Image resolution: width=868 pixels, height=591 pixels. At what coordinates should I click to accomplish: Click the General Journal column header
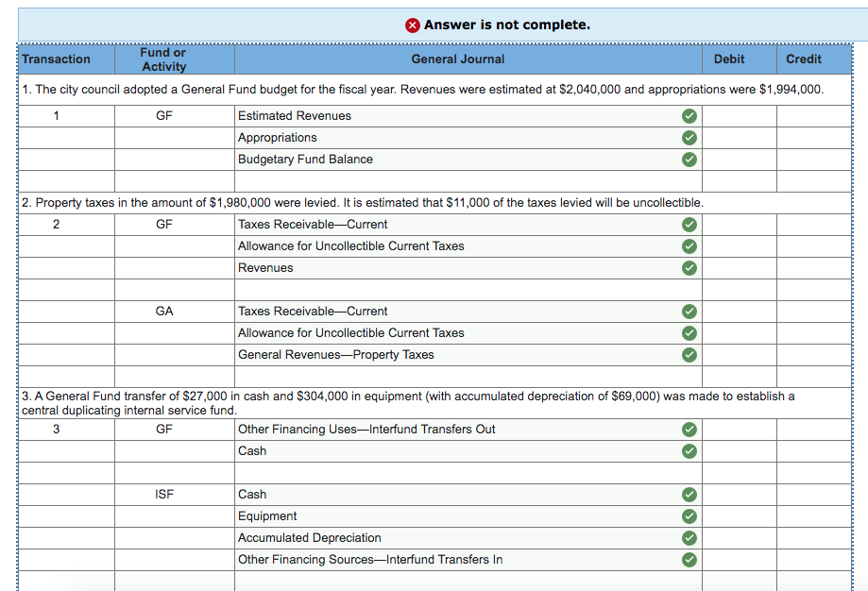(x=468, y=59)
